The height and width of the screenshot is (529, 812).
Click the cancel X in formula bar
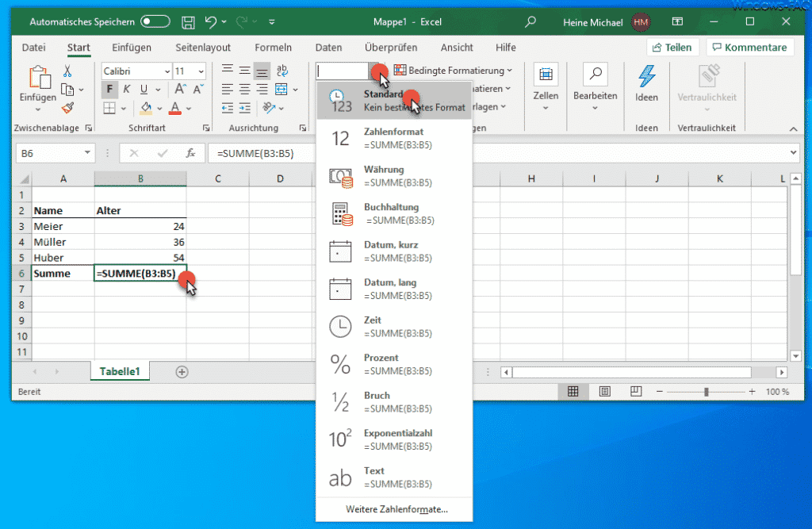134,153
